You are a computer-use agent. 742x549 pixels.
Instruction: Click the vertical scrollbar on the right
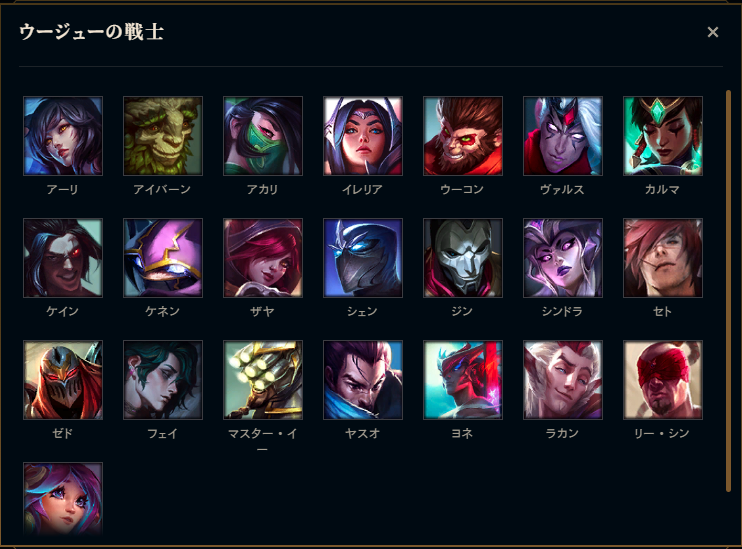click(x=728, y=291)
